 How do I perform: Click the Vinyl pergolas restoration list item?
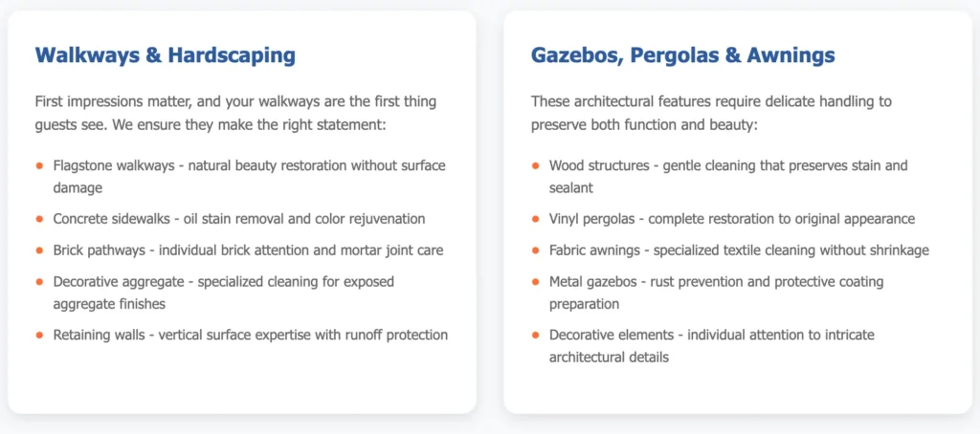click(731, 219)
